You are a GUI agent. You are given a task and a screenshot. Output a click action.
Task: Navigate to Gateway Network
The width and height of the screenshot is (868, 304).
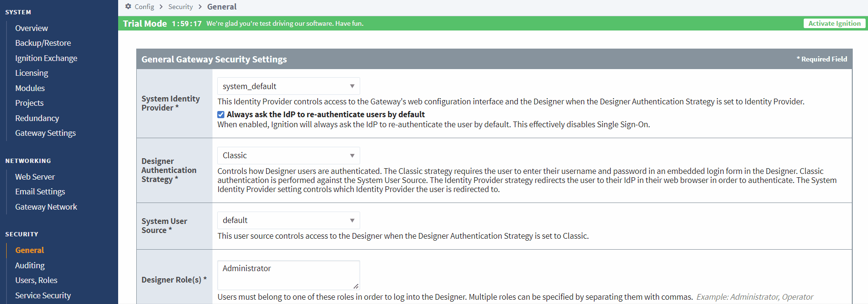click(x=46, y=207)
